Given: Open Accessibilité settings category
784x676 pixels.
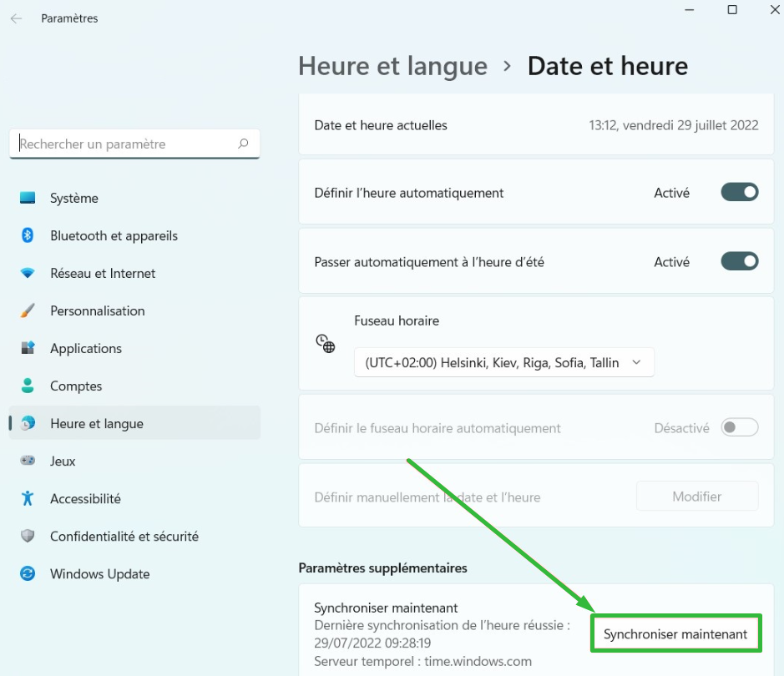Looking at the screenshot, I should pyautogui.click(x=134, y=498).
